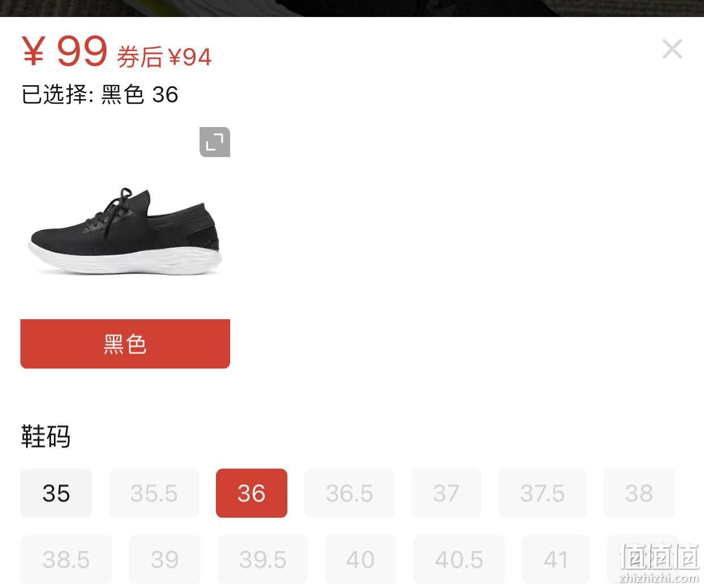Screen dimensions: 704x588
Task: Choose shoe size 39
Action: point(165,560)
